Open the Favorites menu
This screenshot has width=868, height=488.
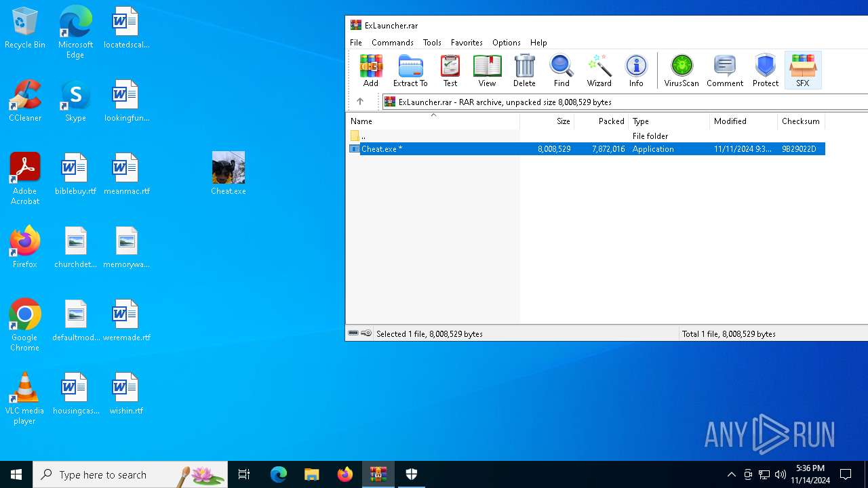tap(467, 42)
